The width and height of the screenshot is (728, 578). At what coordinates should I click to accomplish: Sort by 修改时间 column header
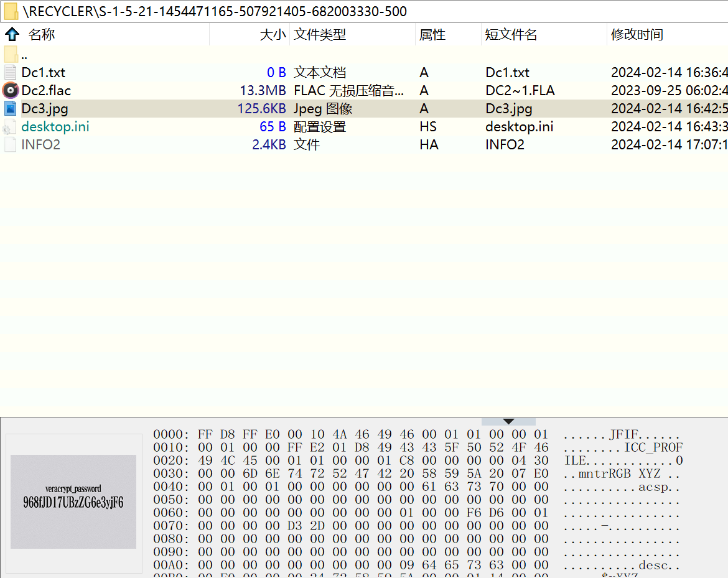[x=637, y=35]
